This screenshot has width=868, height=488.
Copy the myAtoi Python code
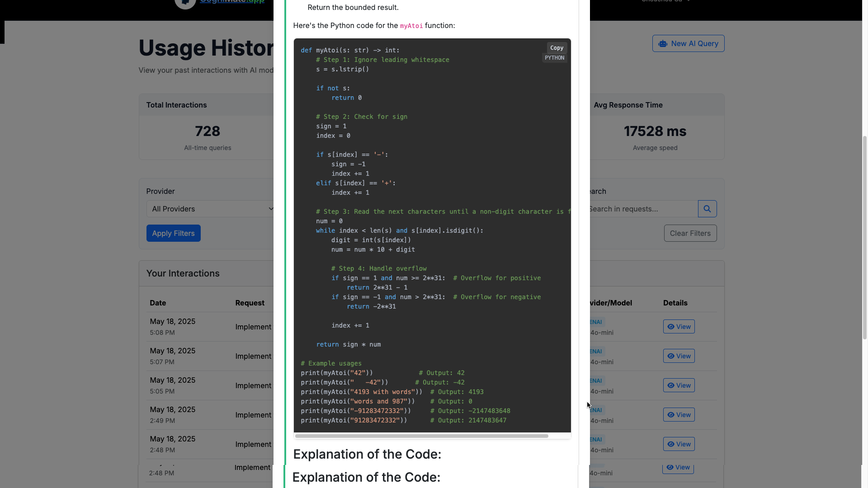click(x=557, y=47)
